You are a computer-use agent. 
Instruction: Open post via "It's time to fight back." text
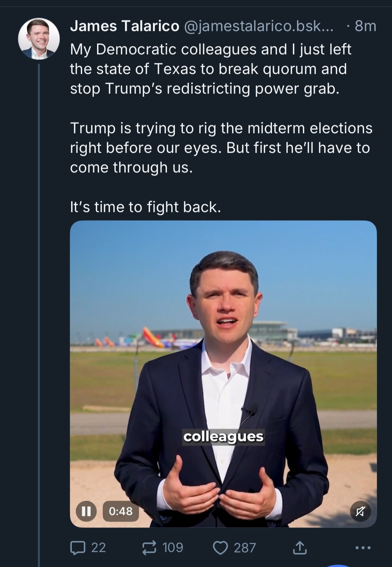point(145,207)
